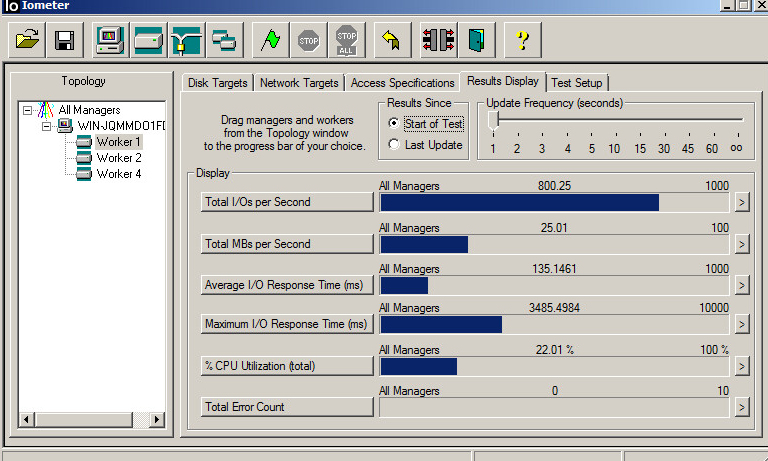Switch to the Disk Targets tab
The height and width of the screenshot is (461, 768).
coord(217,83)
